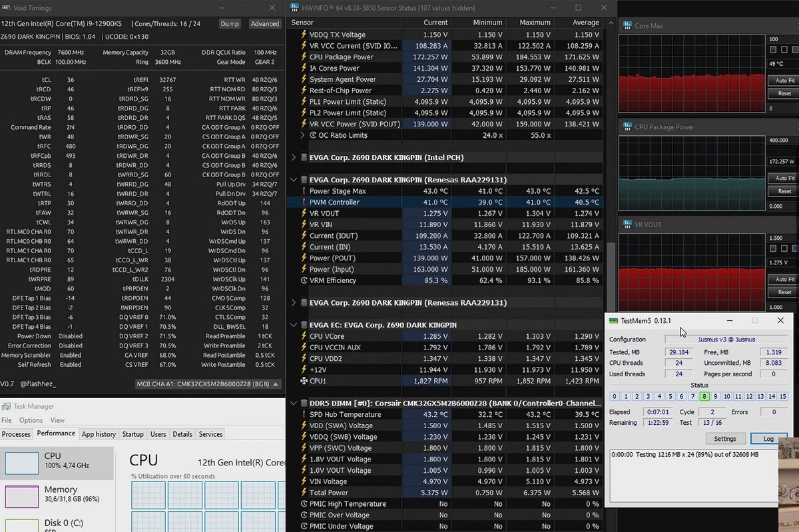Screen dimensions: 799x532
Task: Switch to App history tab
Action: [99, 434]
